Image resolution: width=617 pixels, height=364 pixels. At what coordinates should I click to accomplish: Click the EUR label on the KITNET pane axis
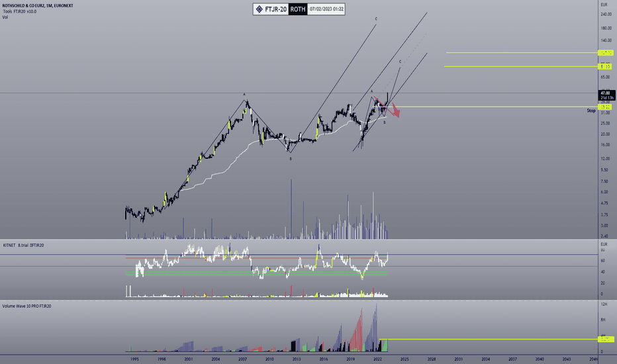tap(604, 244)
